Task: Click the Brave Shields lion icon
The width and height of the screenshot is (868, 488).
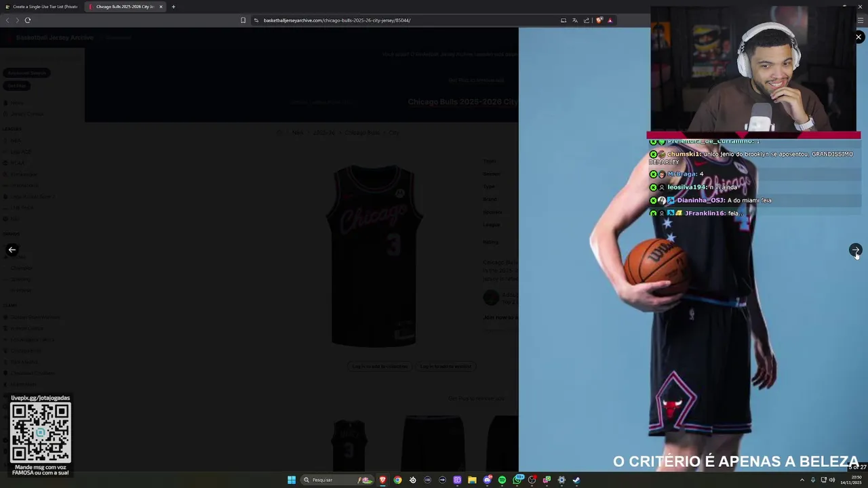Action: click(x=599, y=20)
